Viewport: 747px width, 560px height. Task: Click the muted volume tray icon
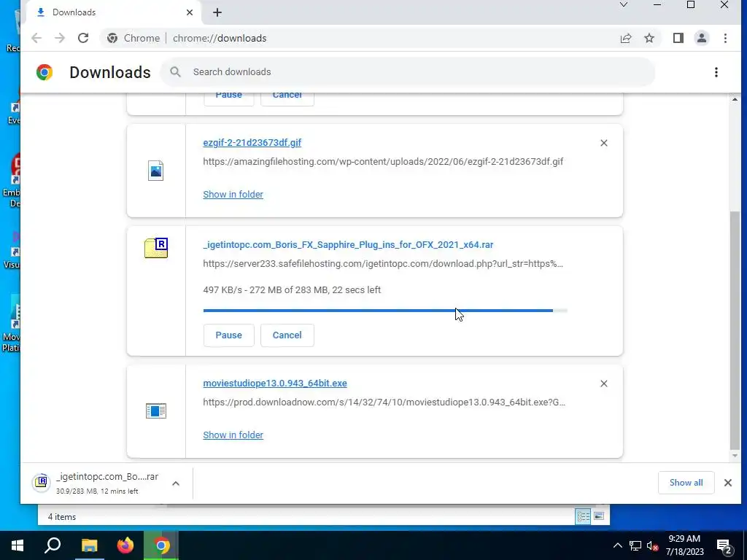pos(653,545)
